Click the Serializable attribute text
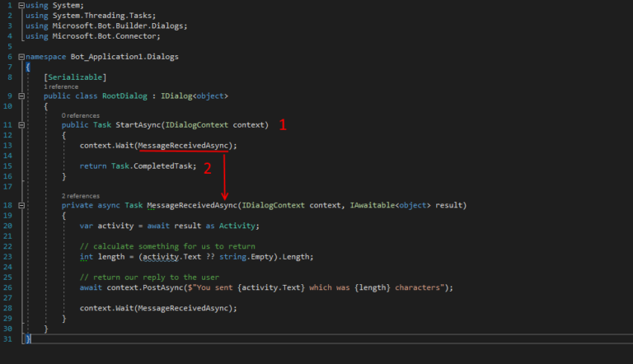 click(76, 77)
